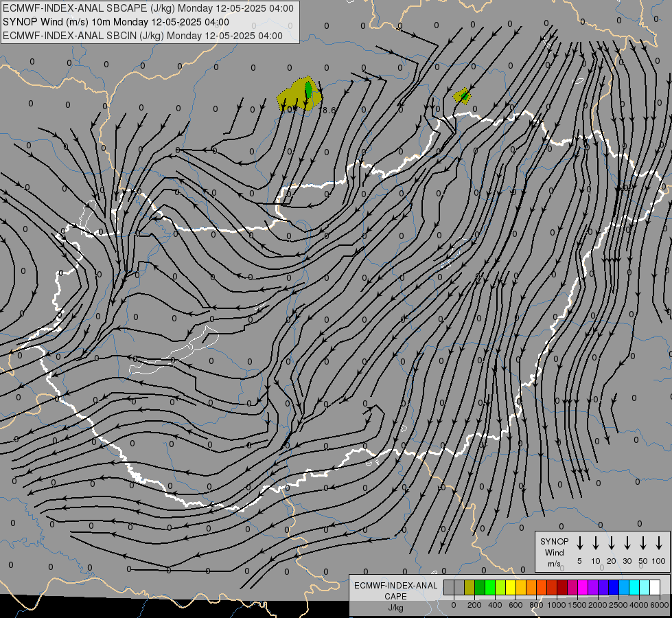
Task: Click the 2500 tick label on CAPE scale
Action: pos(618,605)
